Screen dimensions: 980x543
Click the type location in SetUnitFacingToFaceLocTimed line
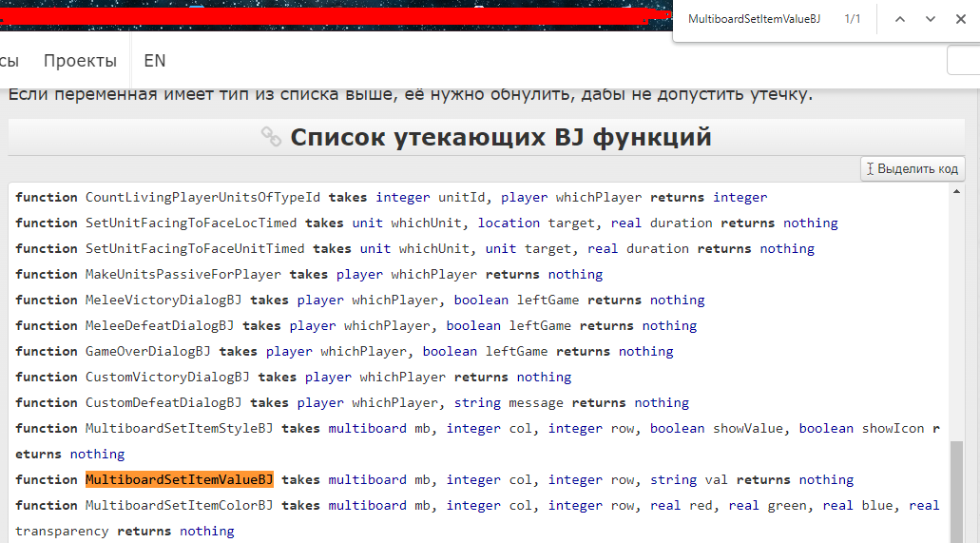tap(509, 223)
